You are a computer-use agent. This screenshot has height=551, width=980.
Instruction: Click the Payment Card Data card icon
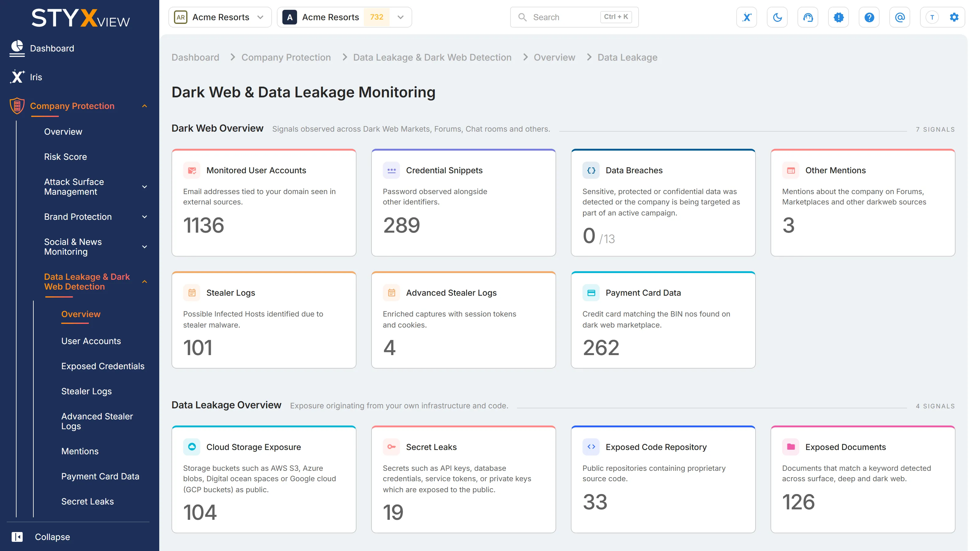(591, 293)
